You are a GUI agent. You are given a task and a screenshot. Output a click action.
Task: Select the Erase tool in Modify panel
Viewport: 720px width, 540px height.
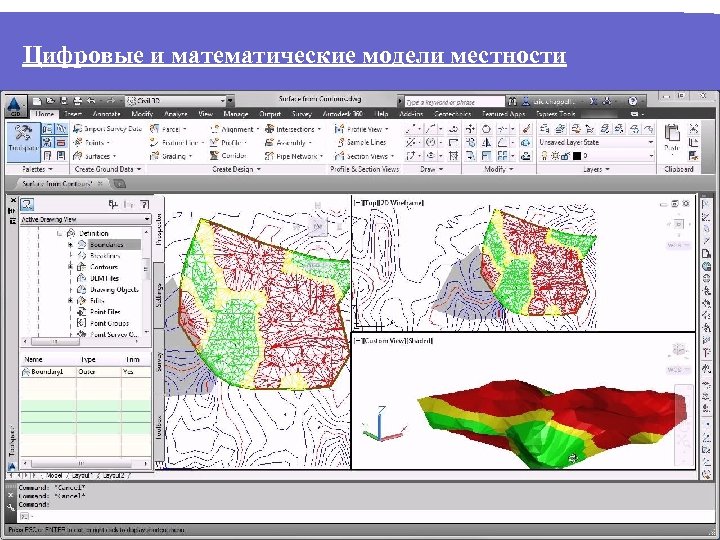526,129
